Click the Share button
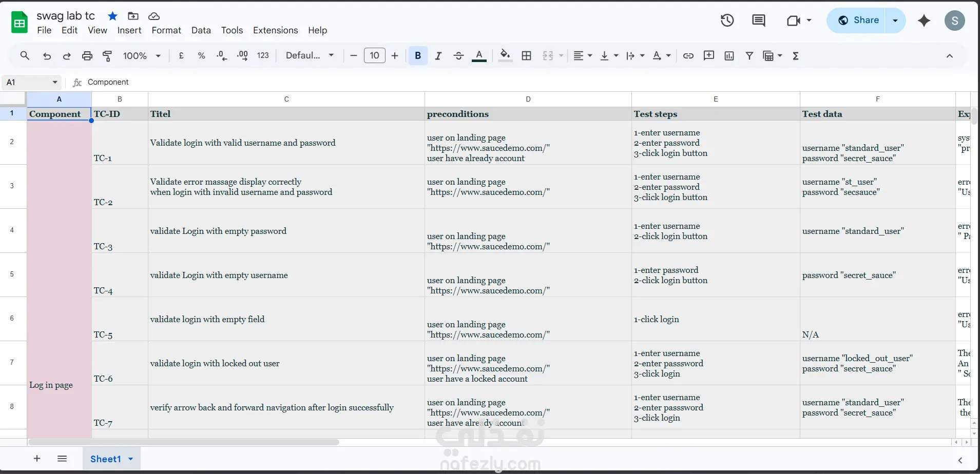 point(857,21)
